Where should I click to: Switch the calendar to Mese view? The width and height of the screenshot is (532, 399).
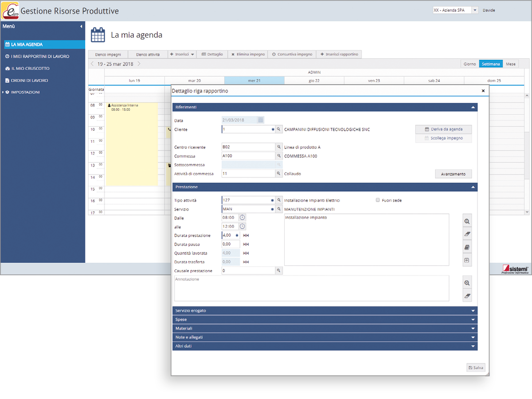[x=511, y=64]
